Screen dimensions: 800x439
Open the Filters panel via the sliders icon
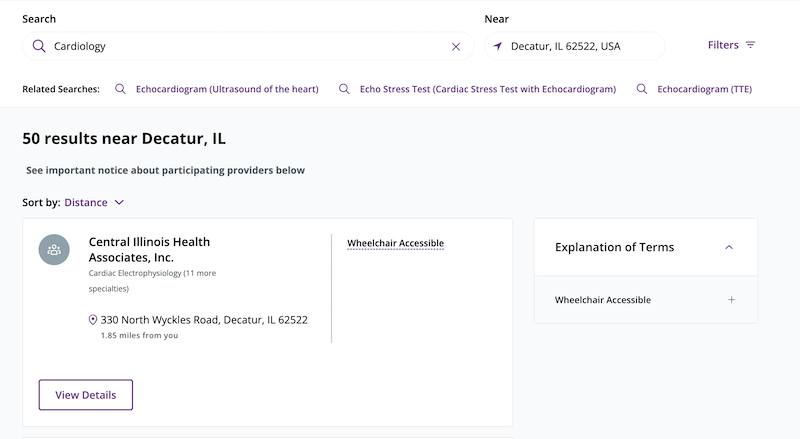click(750, 45)
